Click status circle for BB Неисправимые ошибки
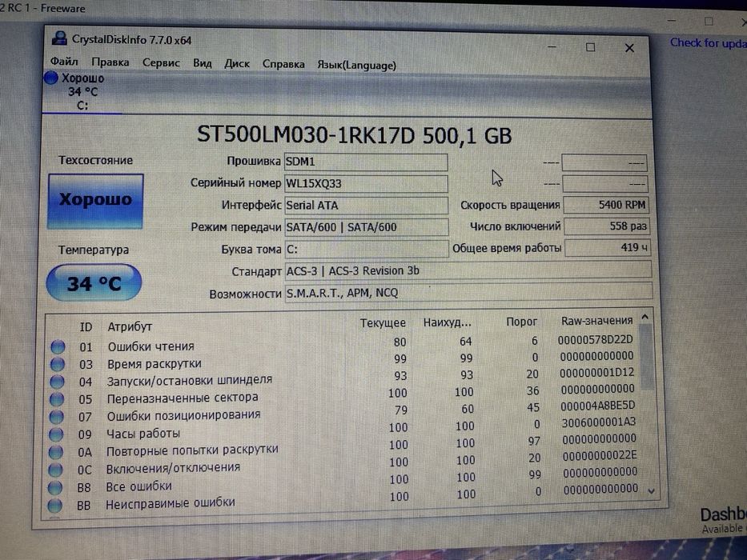Image resolution: width=747 pixels, height=560 pixels. (54, 505)
